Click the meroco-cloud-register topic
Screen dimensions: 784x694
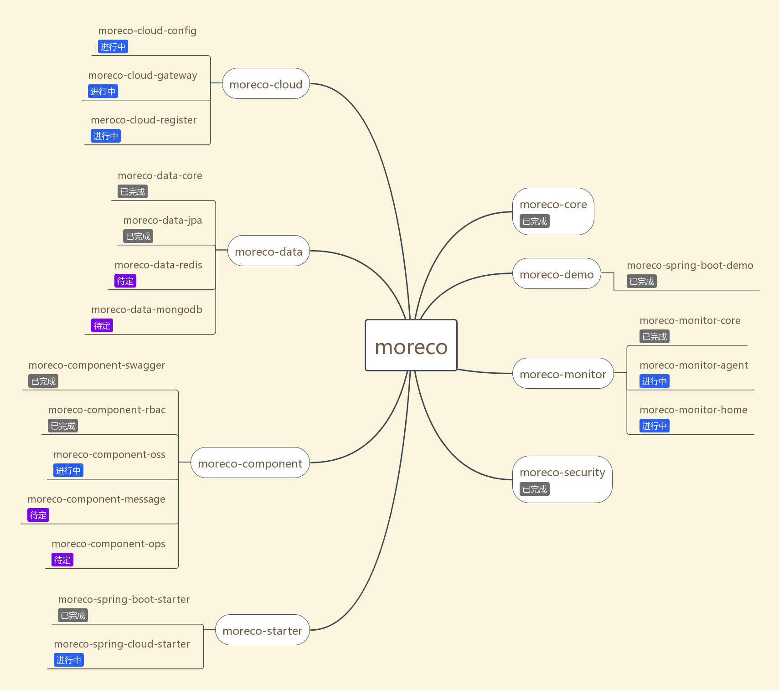144,121
